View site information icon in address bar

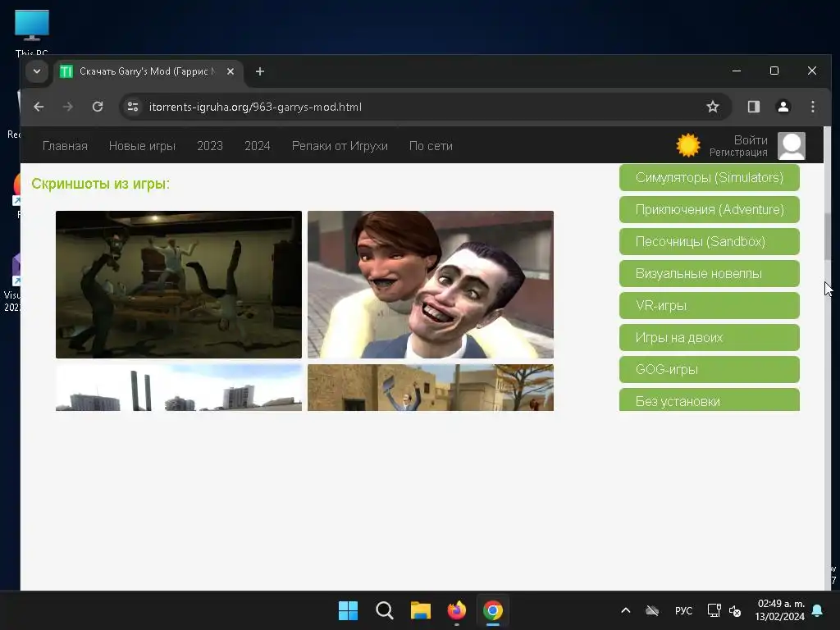133,107
